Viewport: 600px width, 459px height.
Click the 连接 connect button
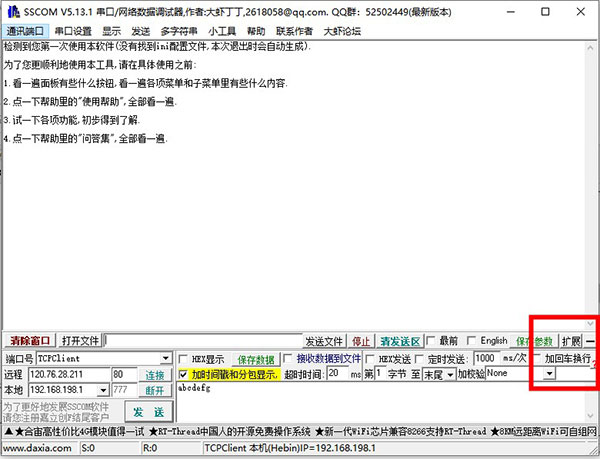155,374
